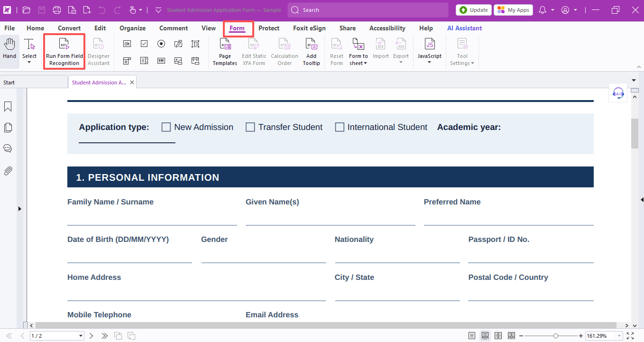The height and width of the screenshot is (342, 644).
Task: Switch to the Convert tab
Action: 69,28
